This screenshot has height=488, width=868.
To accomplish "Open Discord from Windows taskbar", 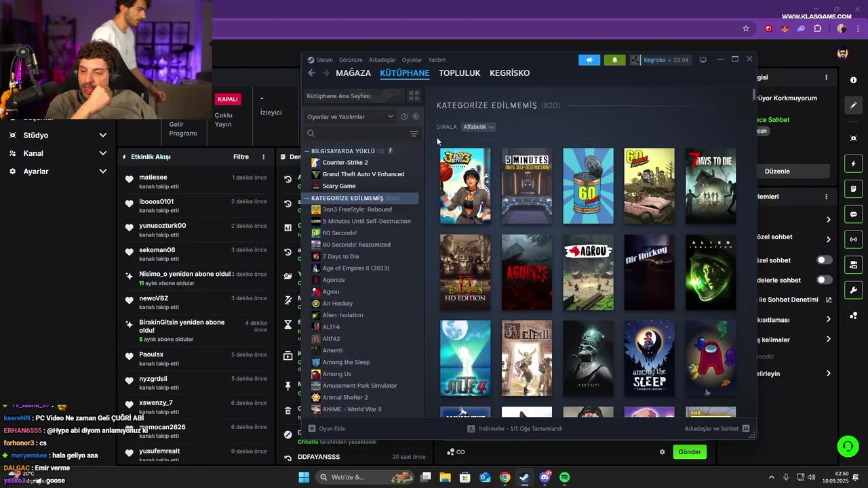I will [545, 477].
